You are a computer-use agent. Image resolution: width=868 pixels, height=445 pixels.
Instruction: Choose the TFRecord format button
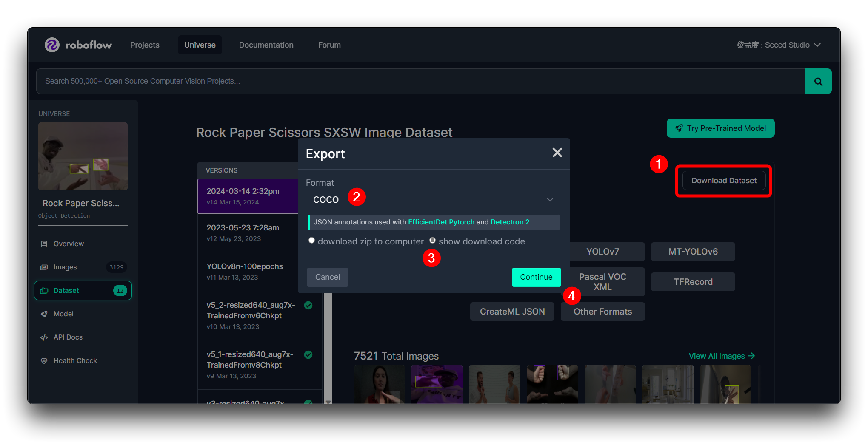pyautogui.click(x=693, y=282)
